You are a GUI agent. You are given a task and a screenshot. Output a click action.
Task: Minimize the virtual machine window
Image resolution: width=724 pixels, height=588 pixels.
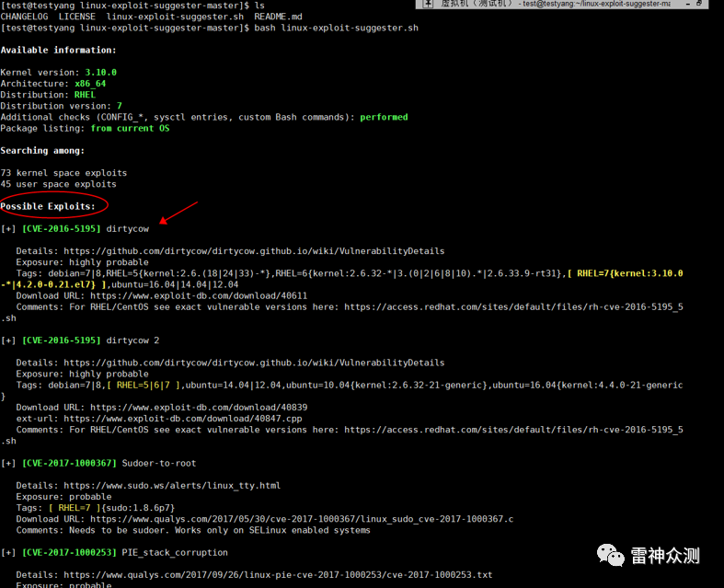pyautogui.click(x=688, y=4)
